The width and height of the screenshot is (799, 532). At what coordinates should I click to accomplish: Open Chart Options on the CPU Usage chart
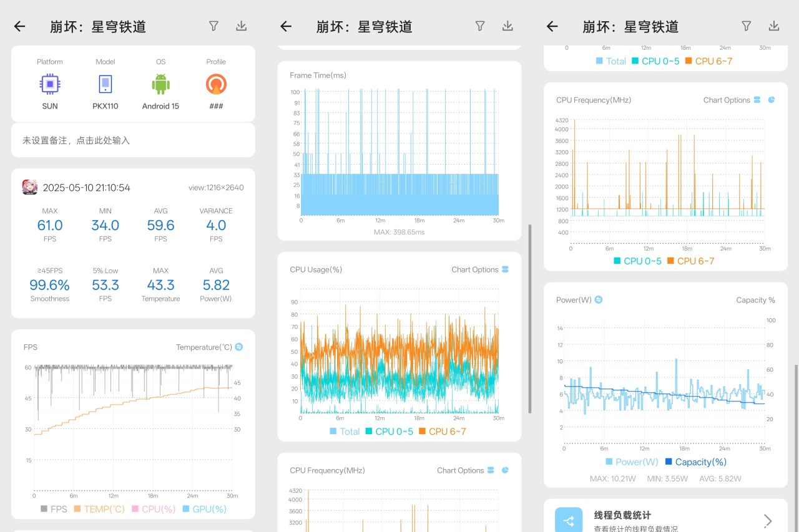(x=475, y=269)
